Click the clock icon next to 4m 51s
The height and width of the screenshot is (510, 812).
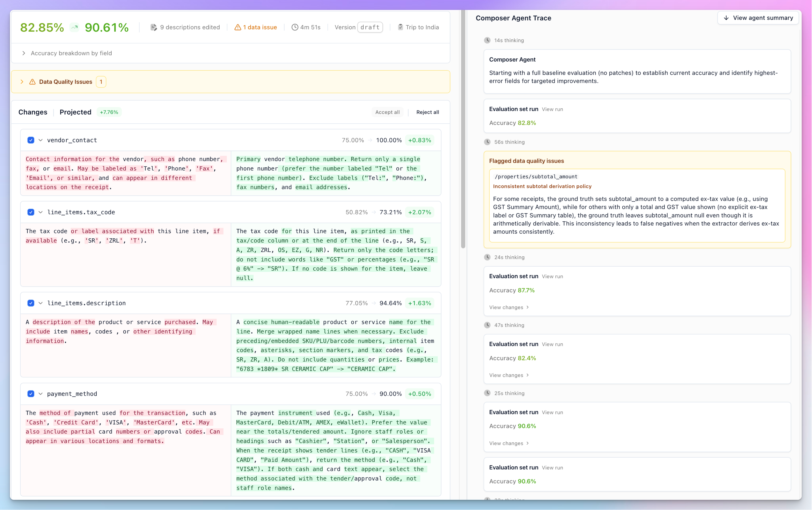(295, 27)
